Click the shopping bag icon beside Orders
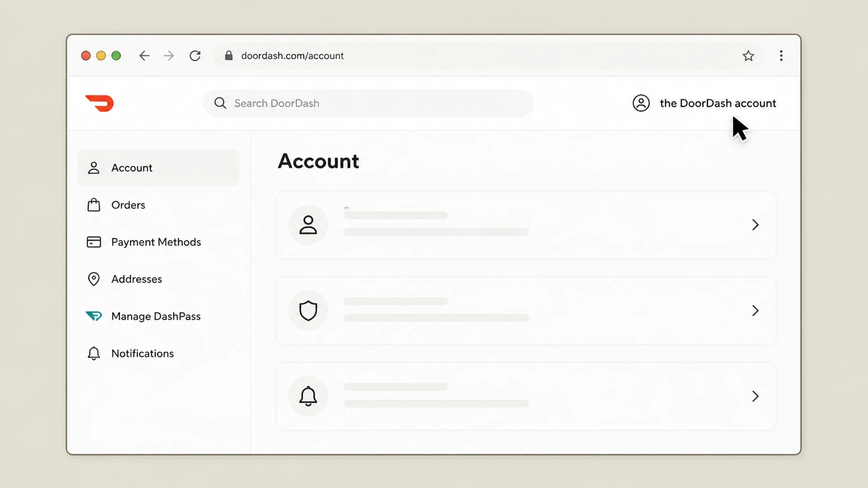This screenshot has width=868, height=488. 94,204
